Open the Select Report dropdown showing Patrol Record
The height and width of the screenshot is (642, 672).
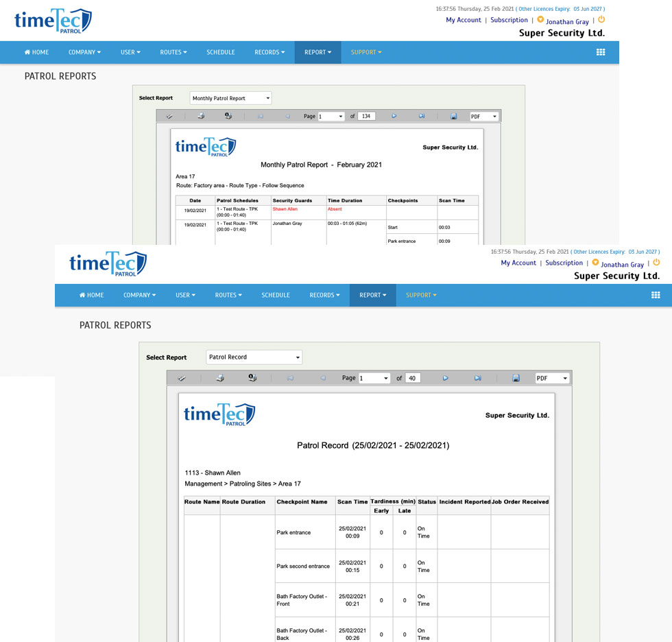(x=254, y=357)
